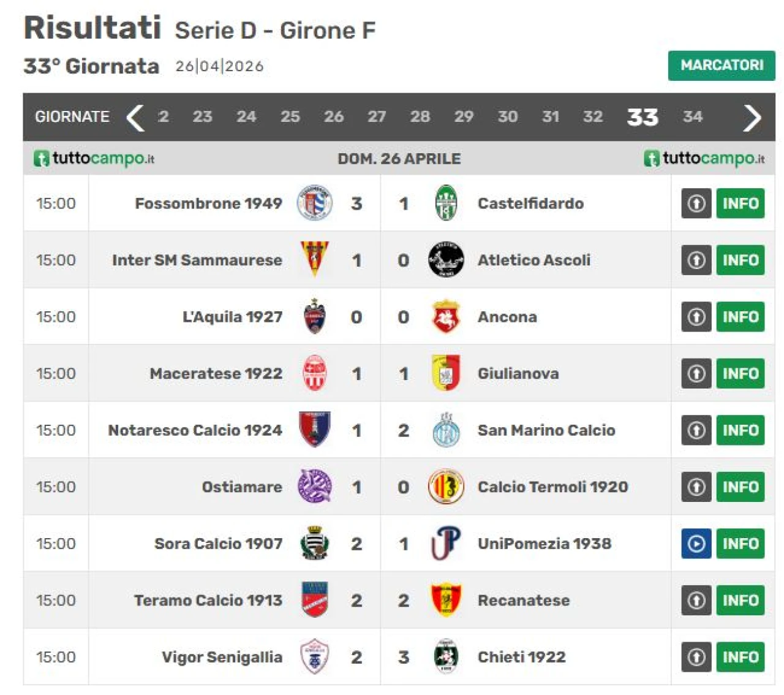Select giornata 32 tab
The width and height of the screenshot is (784, 695).
coord(592,116)
